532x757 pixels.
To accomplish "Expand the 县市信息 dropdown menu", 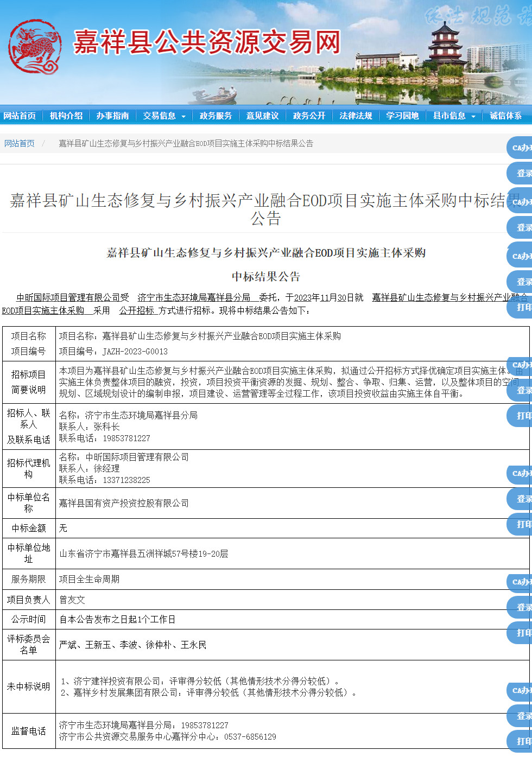I will [454, 116].
